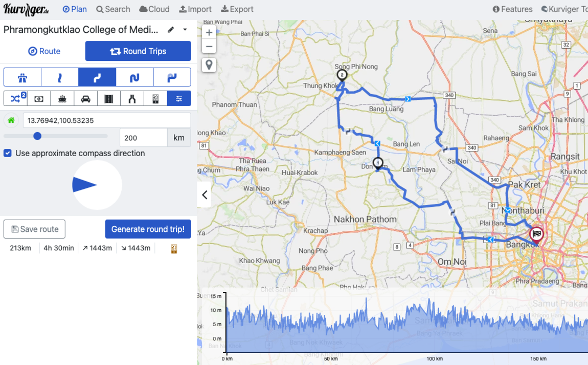Viewport: 588px width, 365px height.
Task: Select the highway (fastest) routing profile icon
Action: pyautogui.click(x=22, y=77)
